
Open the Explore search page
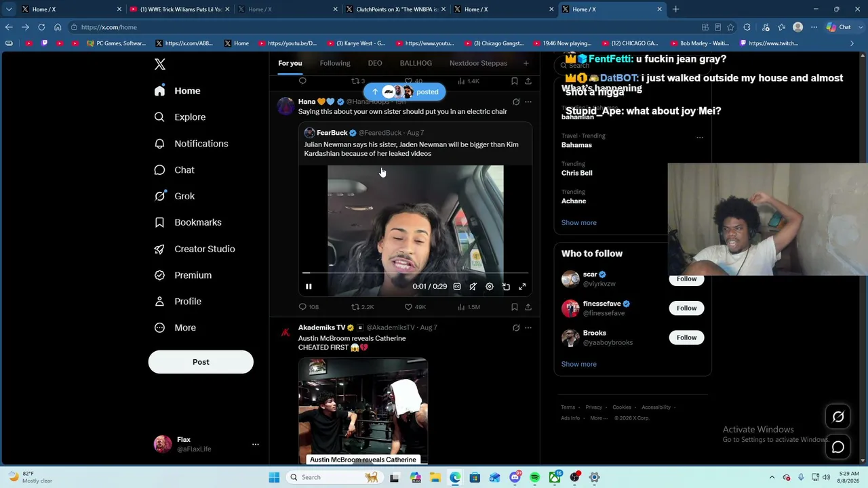(x=180, y=117)
